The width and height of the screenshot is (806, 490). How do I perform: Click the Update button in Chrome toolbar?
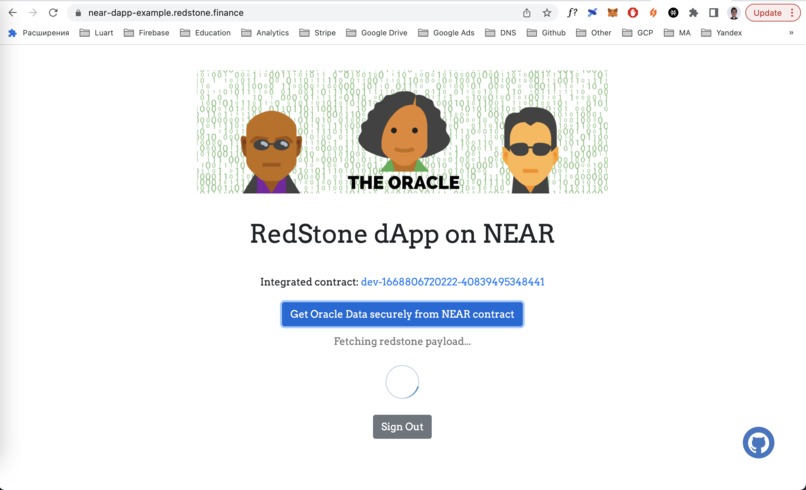[x=773, y=13]
